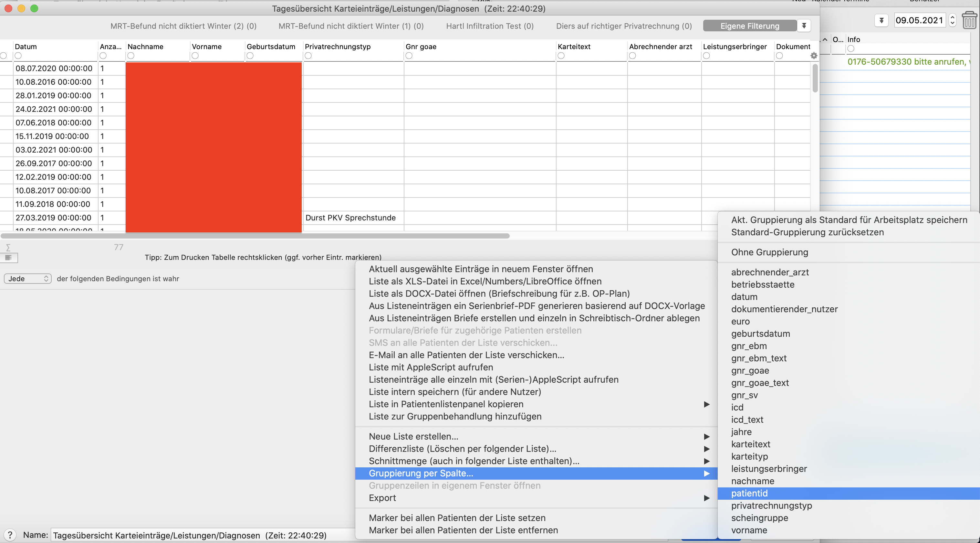The width and height of the screenshot is (980, 543).
Task: Click the sum sigma icon below the table
Action: pyautogui.click(x=8, y=248)
